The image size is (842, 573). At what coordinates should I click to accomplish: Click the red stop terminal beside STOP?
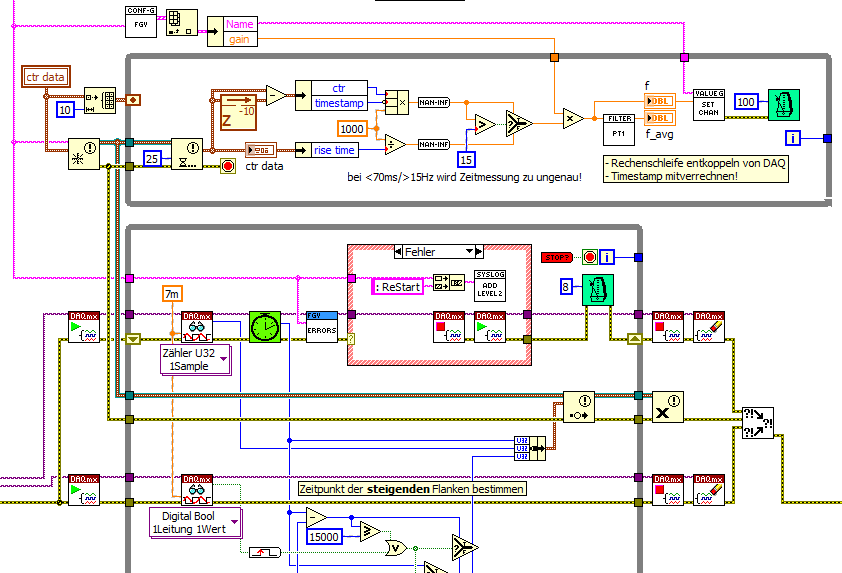[590, 257]
